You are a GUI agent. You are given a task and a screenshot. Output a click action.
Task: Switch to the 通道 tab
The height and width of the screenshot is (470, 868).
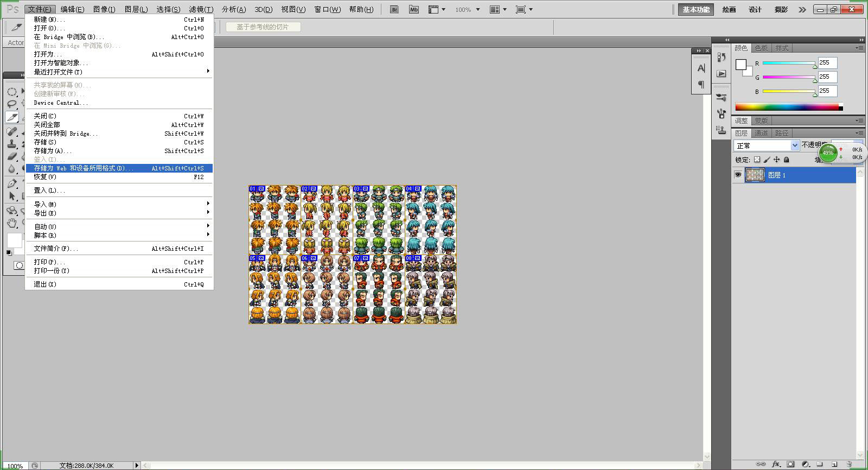pyautogui.click(x=761, y=133)
